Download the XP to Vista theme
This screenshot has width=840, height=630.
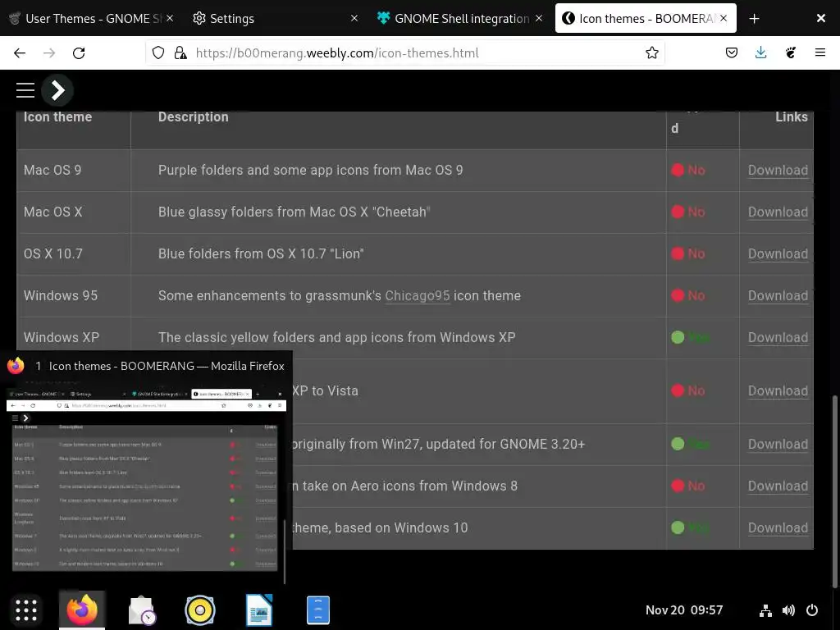pyautogui.click(x=778, y=391)
